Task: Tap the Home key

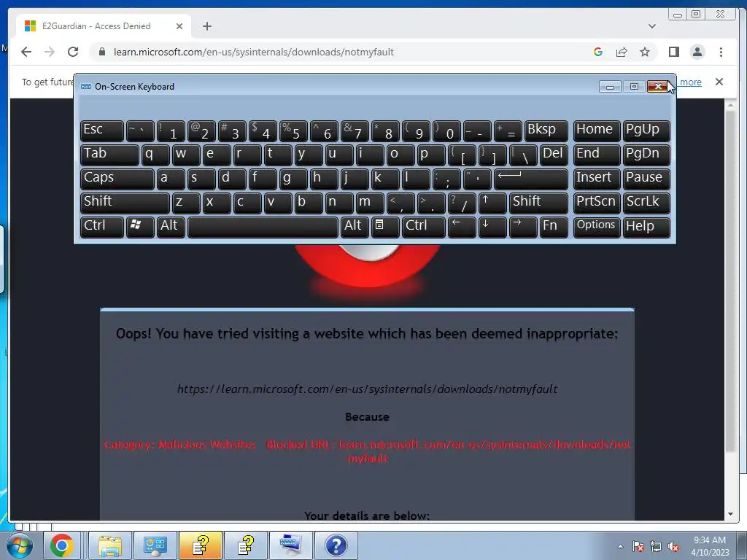Action: click(597, 131)
